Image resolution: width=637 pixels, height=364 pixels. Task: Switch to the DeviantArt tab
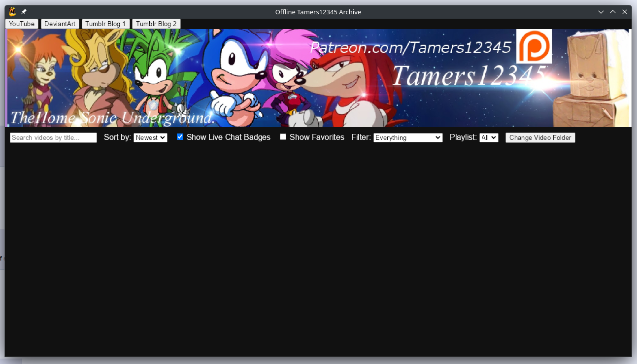pos(60,24)
